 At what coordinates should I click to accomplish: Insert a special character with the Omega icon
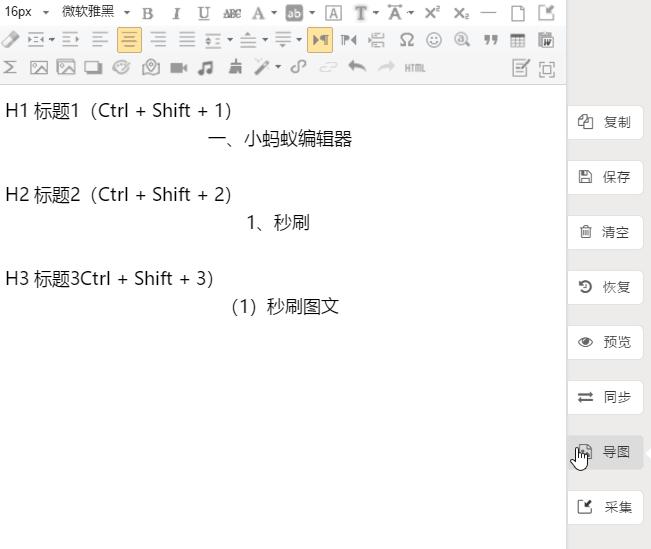(406, 40)
